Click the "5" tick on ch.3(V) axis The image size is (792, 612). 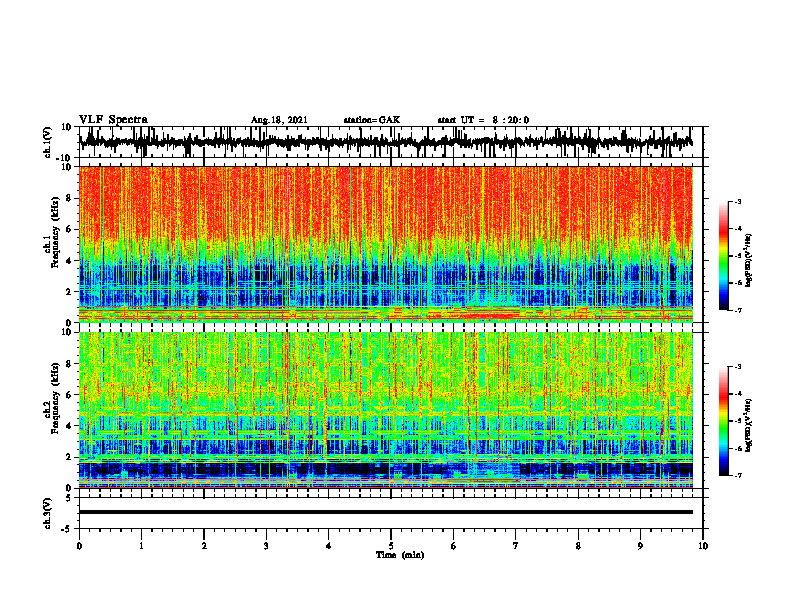click(x=69, y=497)
